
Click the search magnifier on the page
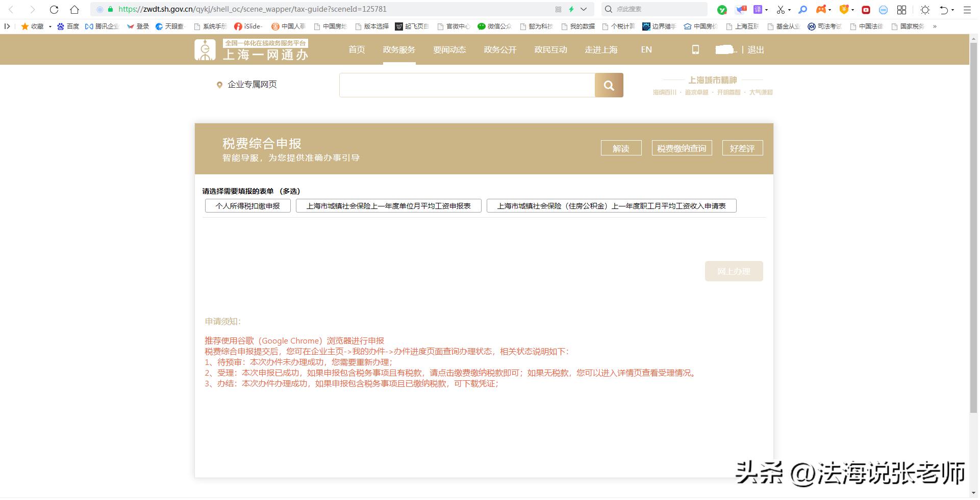pyautogui.click(x=609, y=85)
